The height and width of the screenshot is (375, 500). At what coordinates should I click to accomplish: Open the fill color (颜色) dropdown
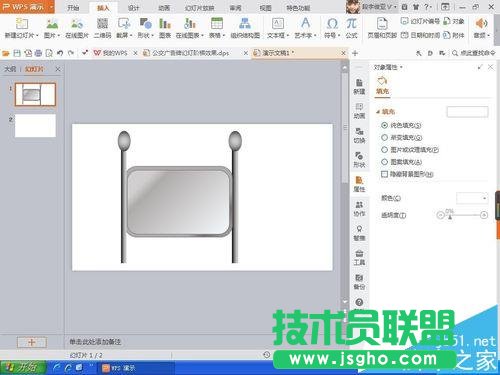tap(472, 198)
